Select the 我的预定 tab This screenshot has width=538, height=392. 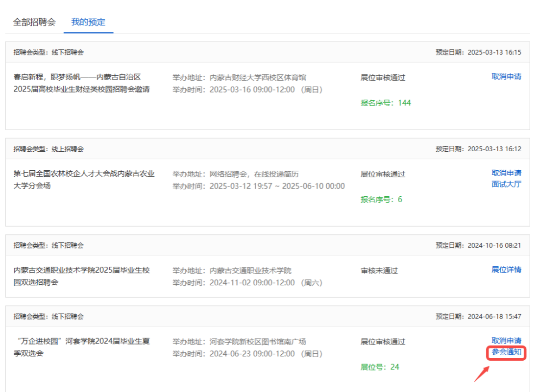coord(88,22)
